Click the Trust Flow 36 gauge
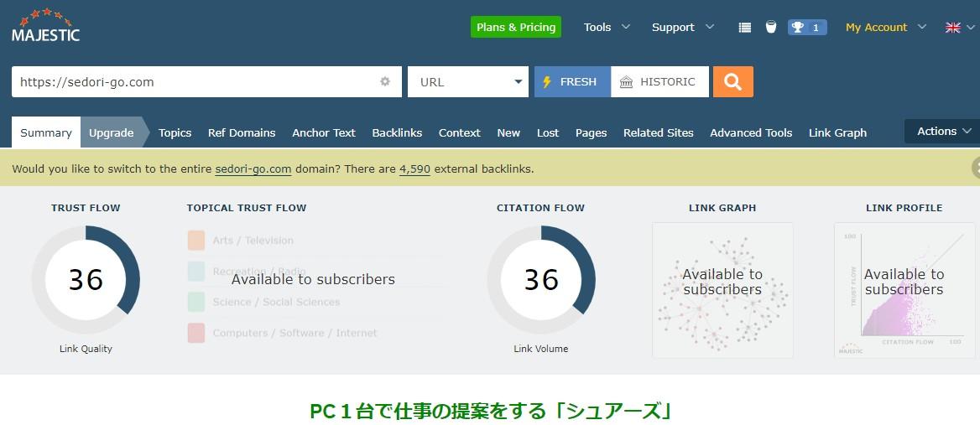 (x=86, y=279)
